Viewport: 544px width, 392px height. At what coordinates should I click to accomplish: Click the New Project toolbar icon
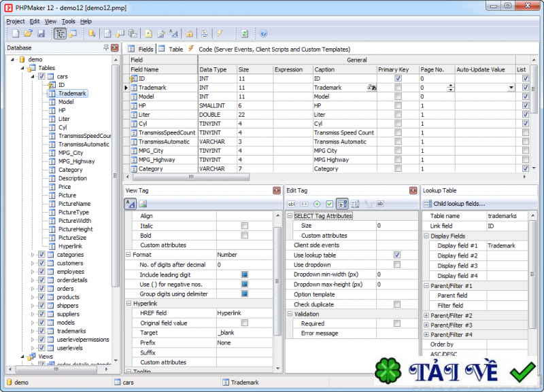tap(15, 33)
